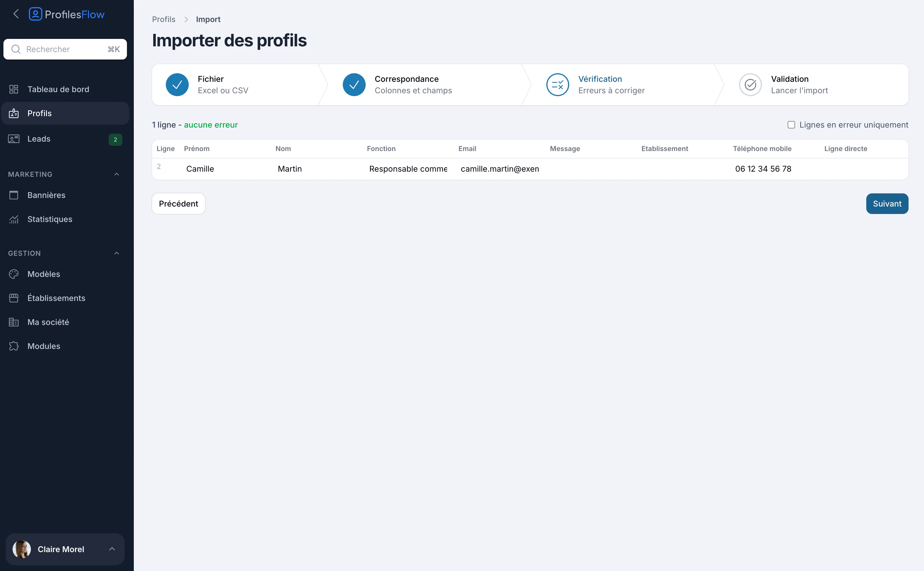Click the Ligne directe column header
924x571 pixels.
pos(845,149)
